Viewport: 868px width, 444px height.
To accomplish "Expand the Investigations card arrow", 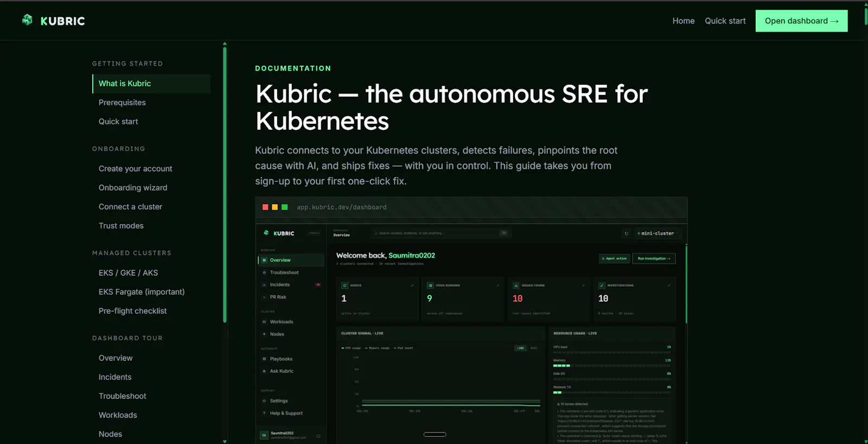I will click(669, 286).
